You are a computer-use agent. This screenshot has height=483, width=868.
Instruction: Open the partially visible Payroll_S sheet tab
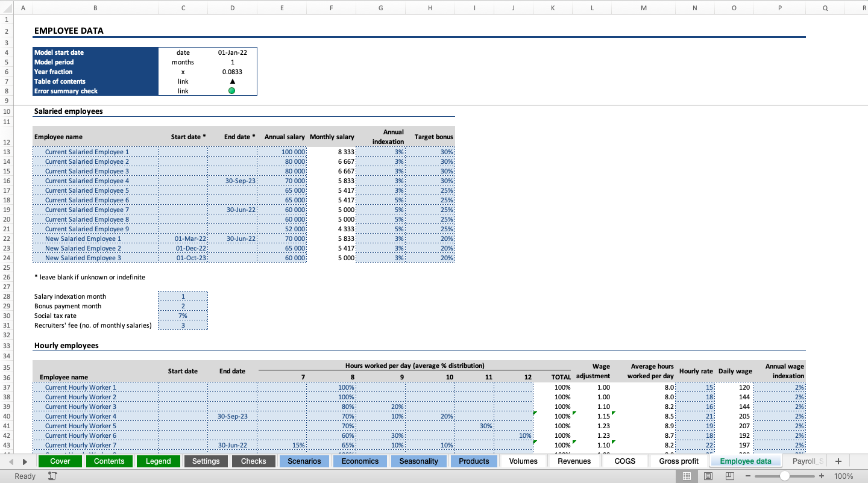[x=808, y=461]
